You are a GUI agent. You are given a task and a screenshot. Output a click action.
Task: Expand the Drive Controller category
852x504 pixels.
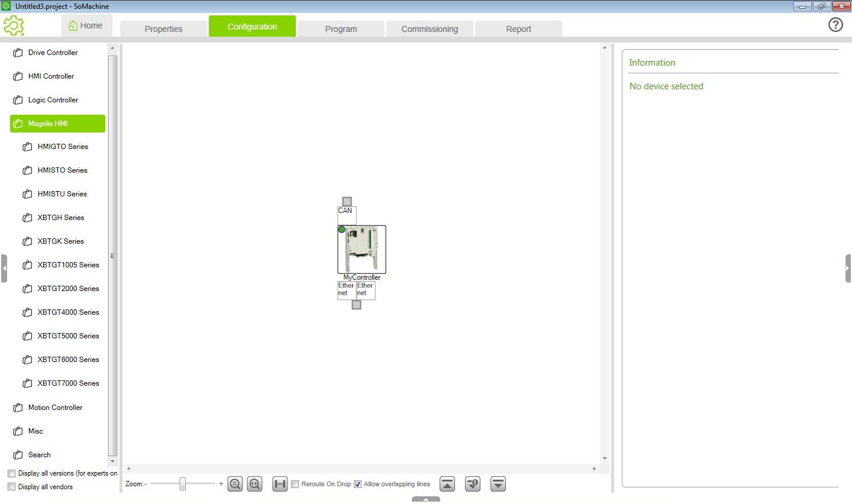point(57,53)
